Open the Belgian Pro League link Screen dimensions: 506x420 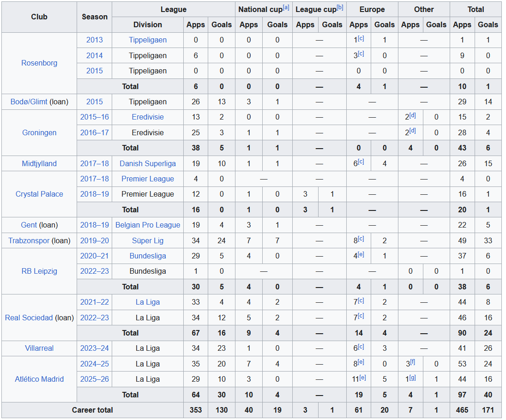pos(147,225)
